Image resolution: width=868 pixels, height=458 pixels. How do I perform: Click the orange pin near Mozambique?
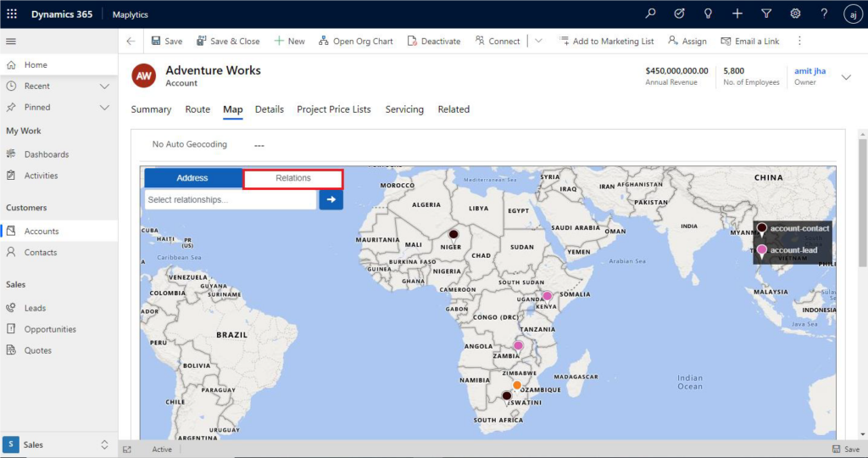pos(517,385)
